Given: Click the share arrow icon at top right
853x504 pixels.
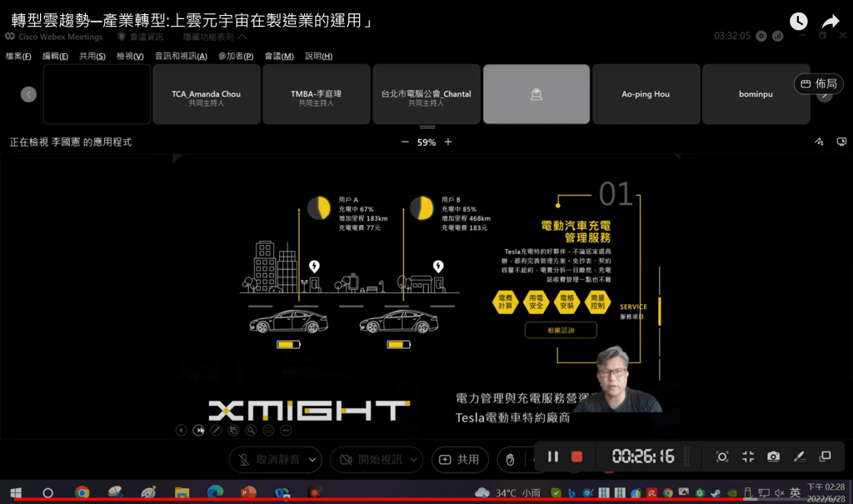Looking at the screenshot, I should click(830, 22).
